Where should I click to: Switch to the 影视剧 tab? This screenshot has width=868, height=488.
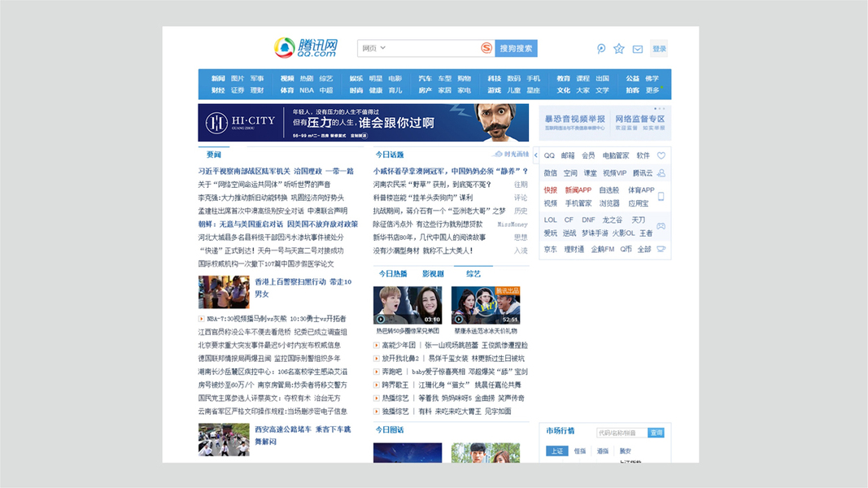(433, 273)
